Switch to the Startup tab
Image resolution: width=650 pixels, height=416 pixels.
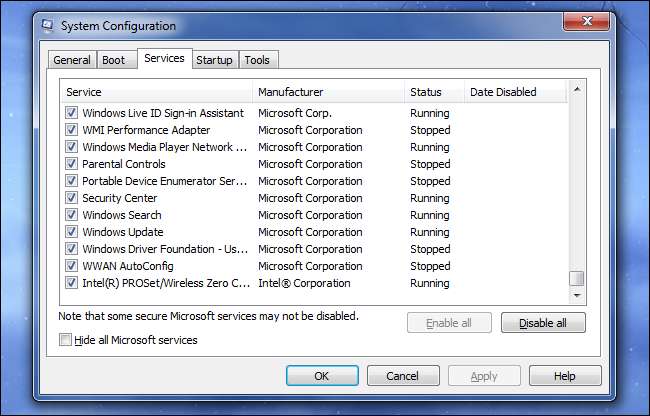pyautogui.click(x=214, y=60)
